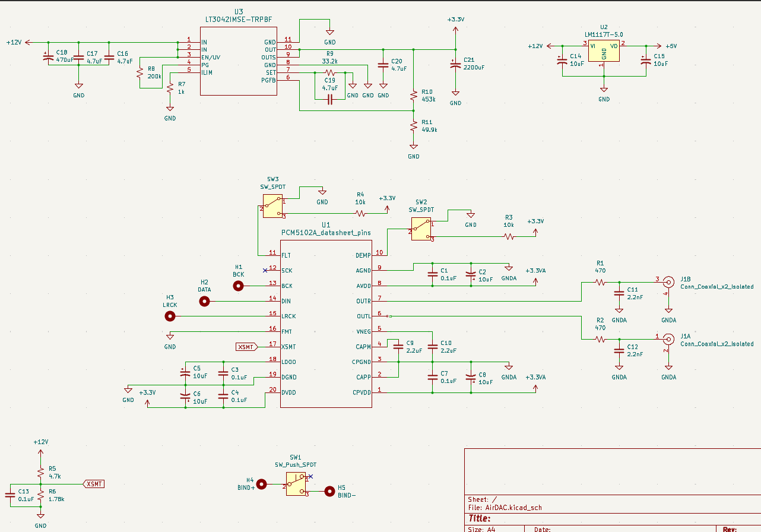Select capacitor C17 symbol

point(78,58)
